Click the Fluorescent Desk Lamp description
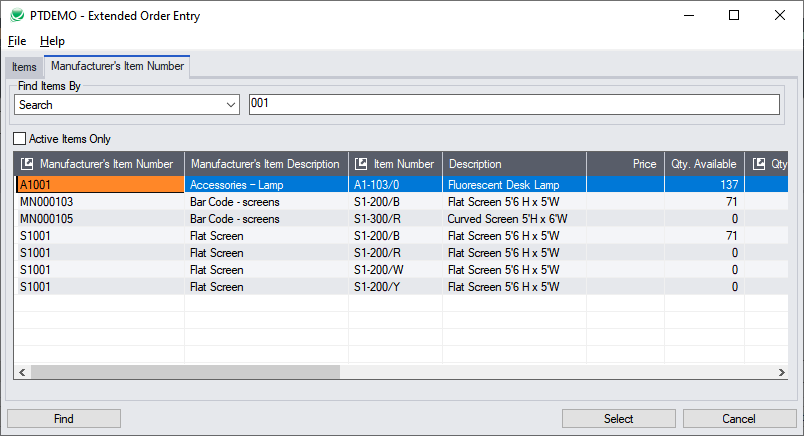This screenshot has width=804, height=436. 514,185
